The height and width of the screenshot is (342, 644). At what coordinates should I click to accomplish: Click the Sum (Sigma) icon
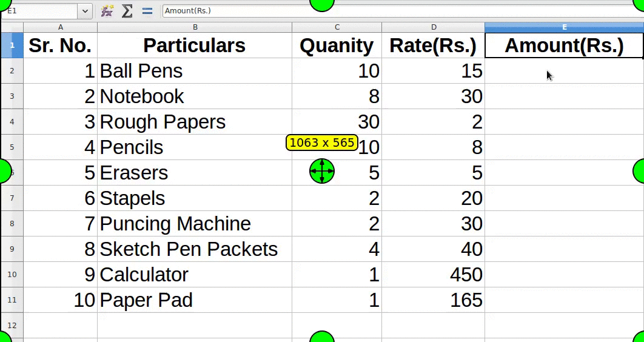pos(127,11)
